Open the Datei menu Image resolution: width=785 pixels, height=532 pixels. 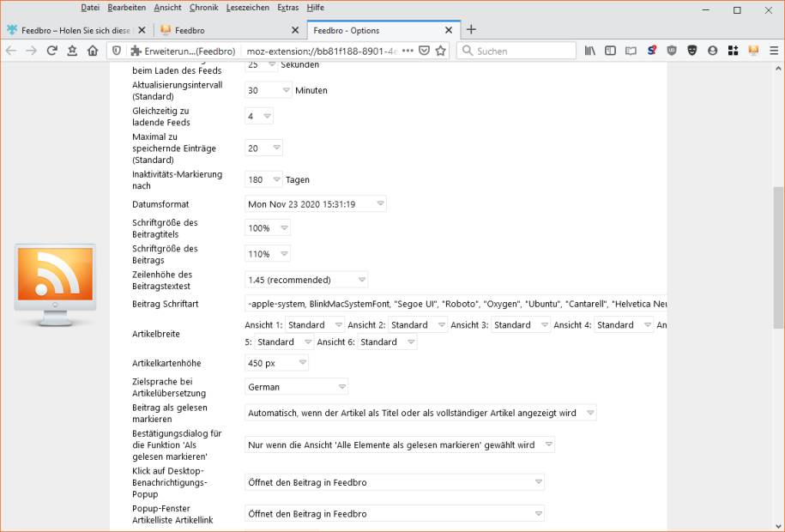pyautogui.click(x=90, y=8)
